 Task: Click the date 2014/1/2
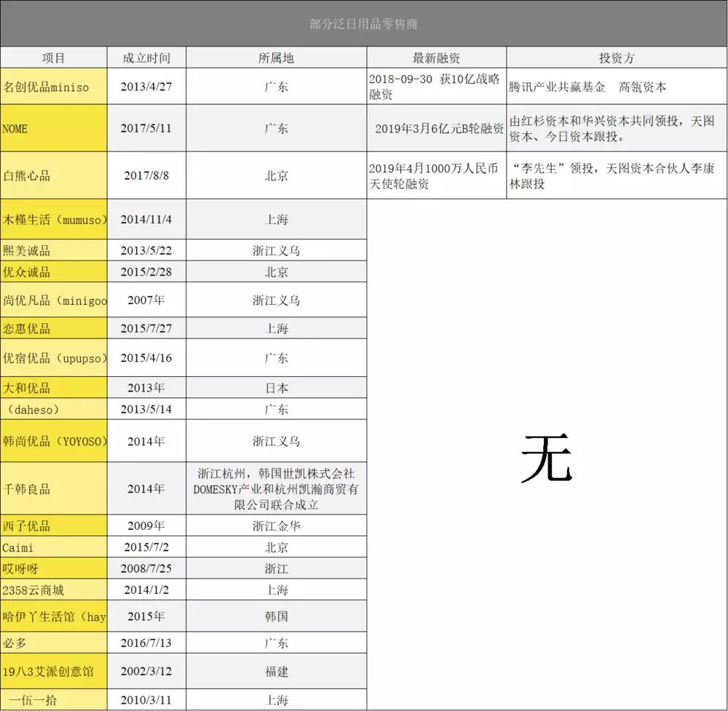point(146,589)
